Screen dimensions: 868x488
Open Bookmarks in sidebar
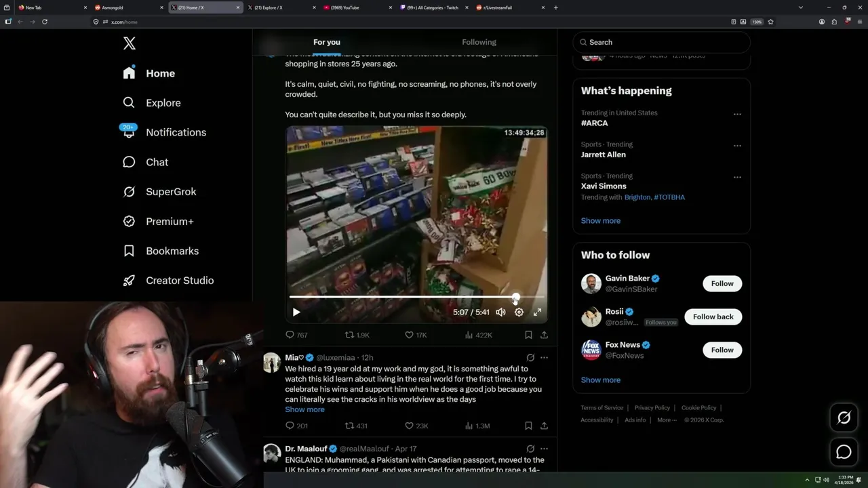tap(161, 251)
